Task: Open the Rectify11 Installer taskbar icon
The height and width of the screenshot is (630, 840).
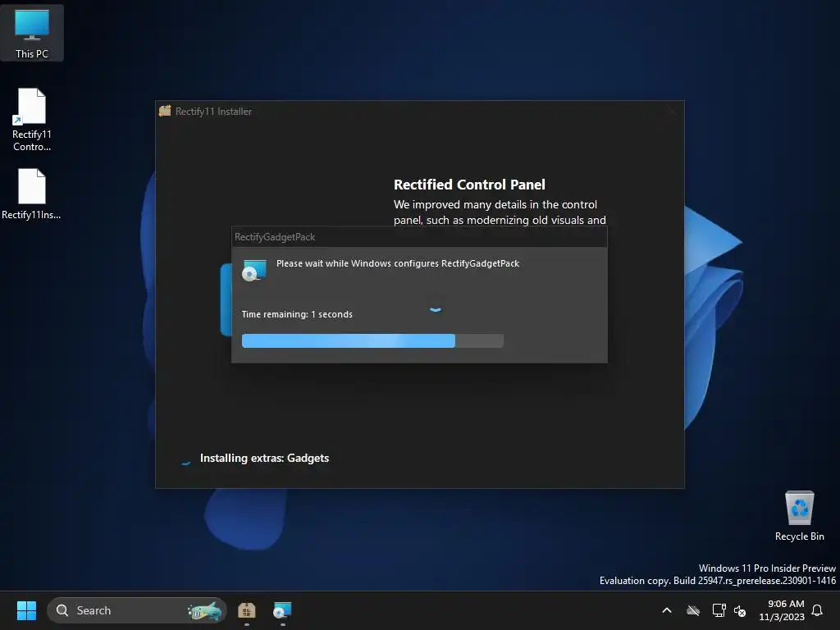Action: 246,610
